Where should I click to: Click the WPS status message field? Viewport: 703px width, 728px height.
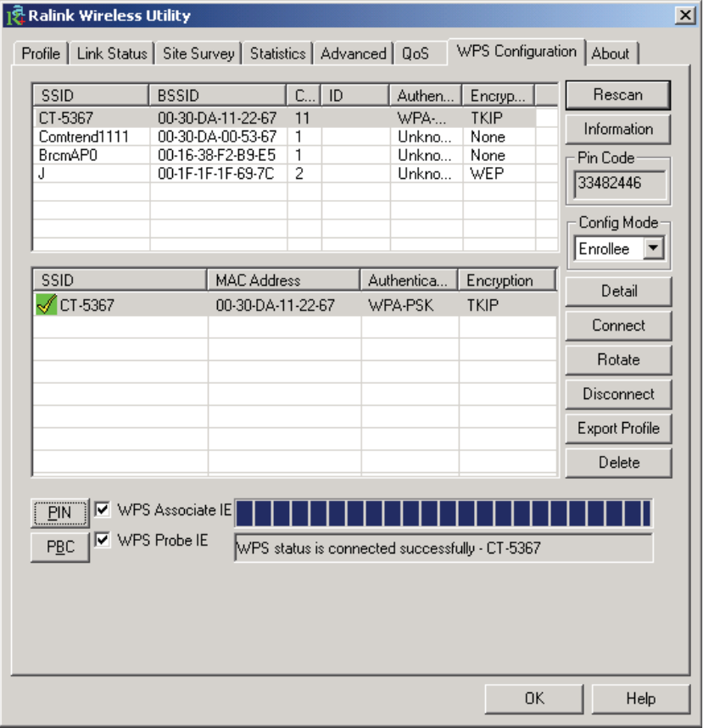click(x=444, y=547)
